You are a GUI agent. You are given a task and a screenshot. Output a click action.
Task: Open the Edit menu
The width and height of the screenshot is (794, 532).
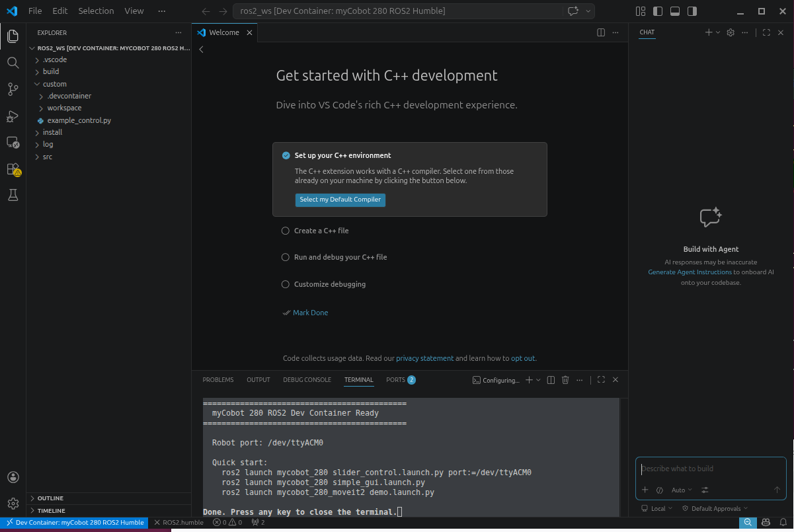click(60, 11)
